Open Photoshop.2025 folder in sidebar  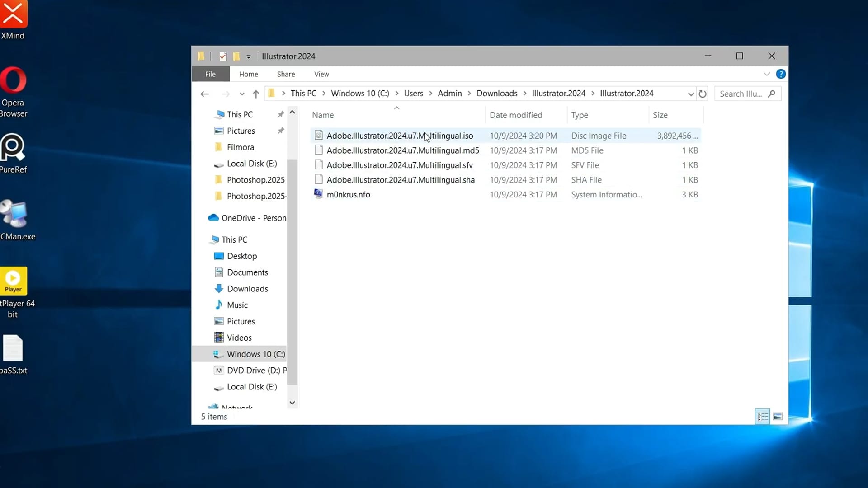point(255,180)
